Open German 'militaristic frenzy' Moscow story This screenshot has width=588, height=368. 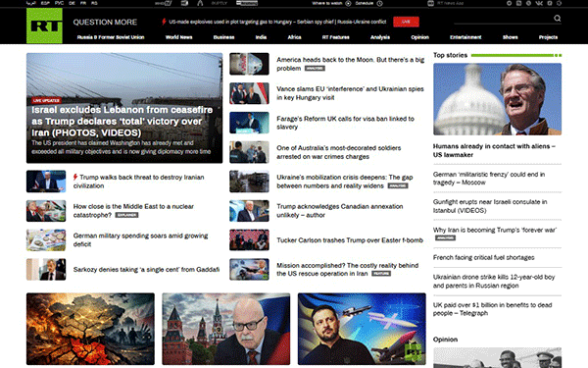(489, 179)
